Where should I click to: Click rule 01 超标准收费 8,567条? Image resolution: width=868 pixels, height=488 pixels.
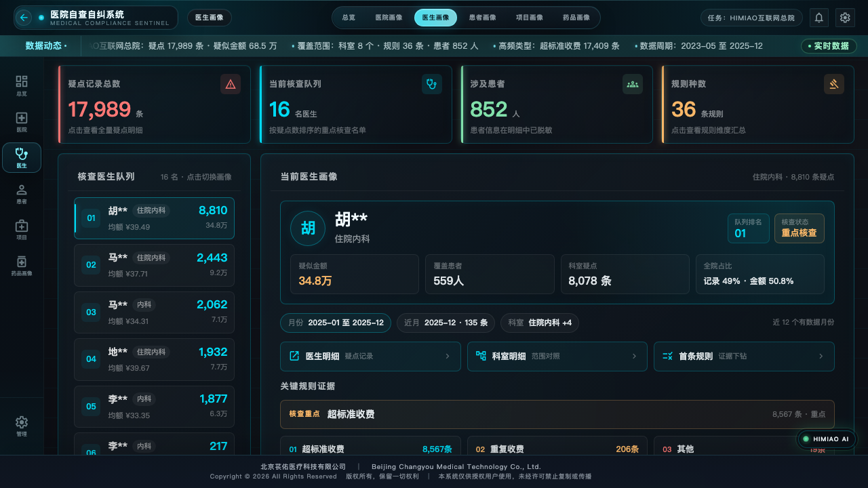click(x=371, y=446)
